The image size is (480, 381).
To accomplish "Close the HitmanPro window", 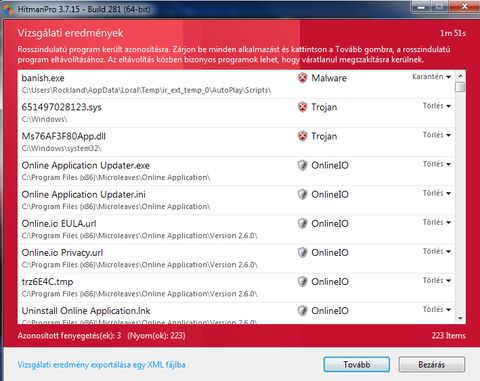I will pos(464,6).
